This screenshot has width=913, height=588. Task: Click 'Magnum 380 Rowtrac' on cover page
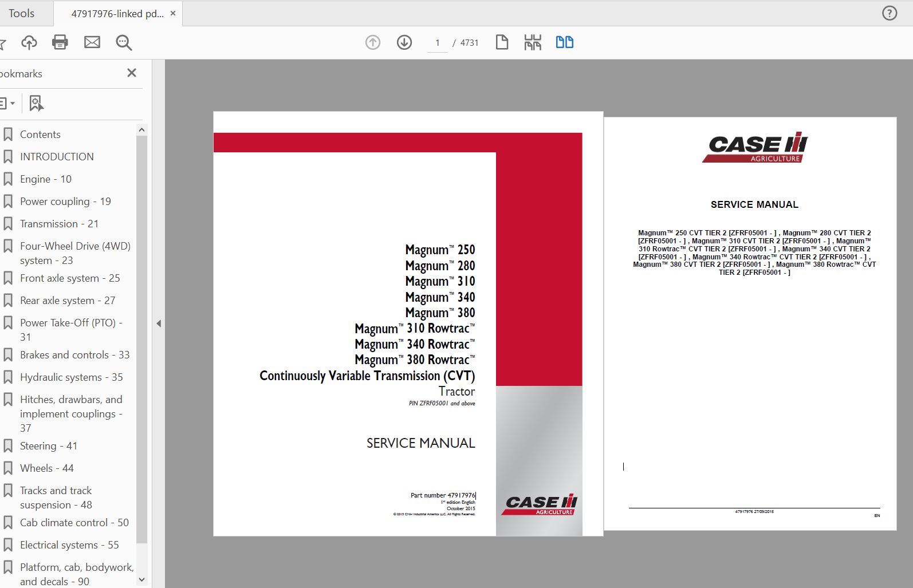[415, 360]
